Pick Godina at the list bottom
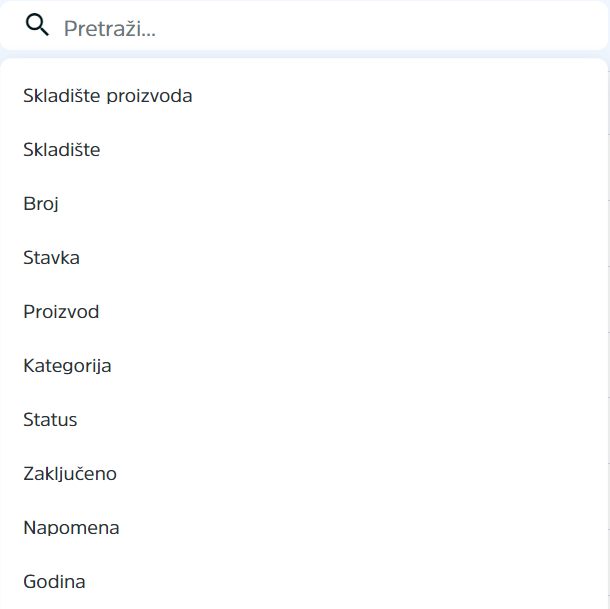Viewport: 610px width, 609px height. pos(304,582)
